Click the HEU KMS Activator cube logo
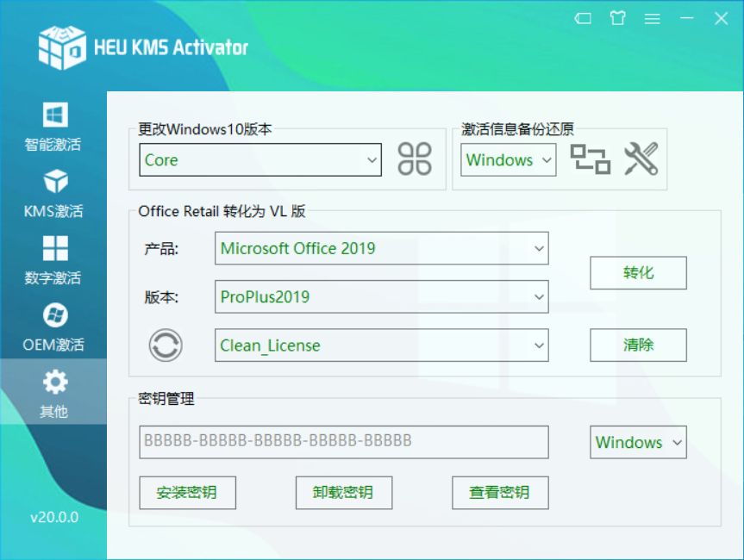 pos(62,47)
